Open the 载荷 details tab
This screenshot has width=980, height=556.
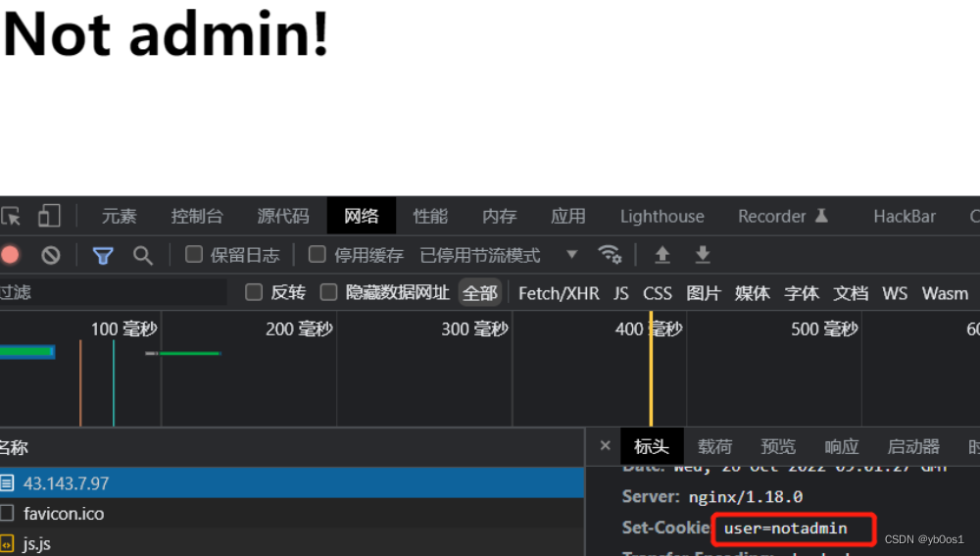pos(715,446)
